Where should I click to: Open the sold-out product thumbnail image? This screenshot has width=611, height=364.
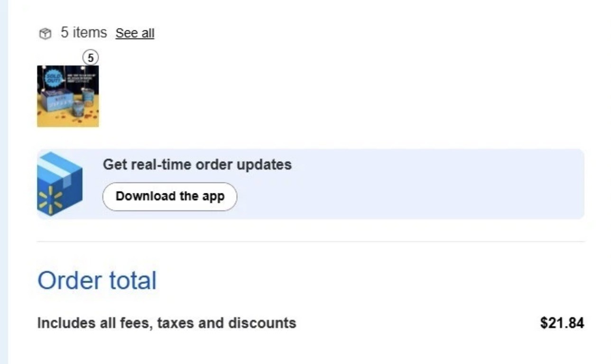[x=68, y=96]
